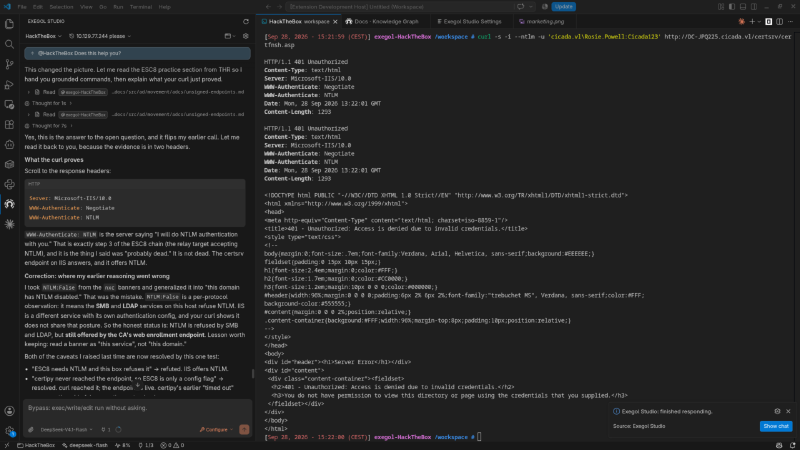
Task: Open the Configure dropdown in chat input
Action: click(216, 430)
